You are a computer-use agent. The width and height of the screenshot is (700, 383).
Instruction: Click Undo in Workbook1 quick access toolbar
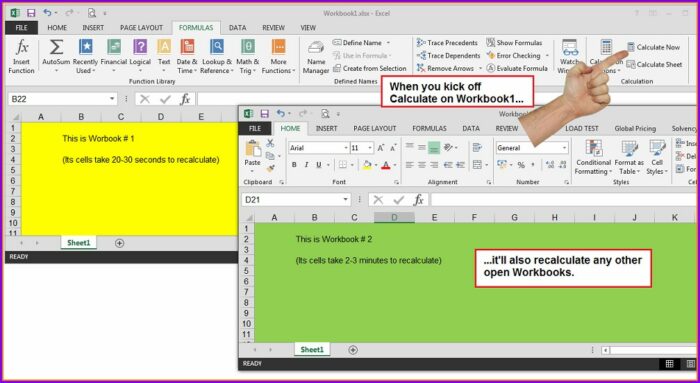coord(47,13)
